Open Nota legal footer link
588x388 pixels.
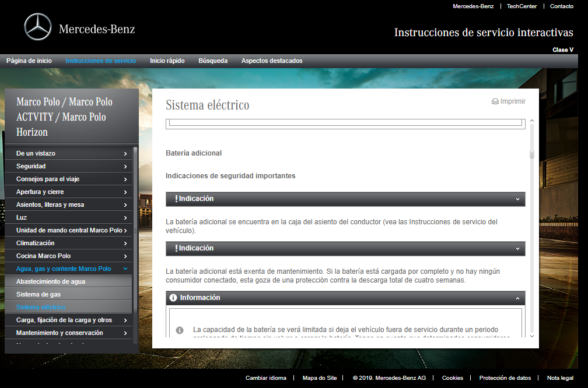pyautogui.click(x=560, y=378)
